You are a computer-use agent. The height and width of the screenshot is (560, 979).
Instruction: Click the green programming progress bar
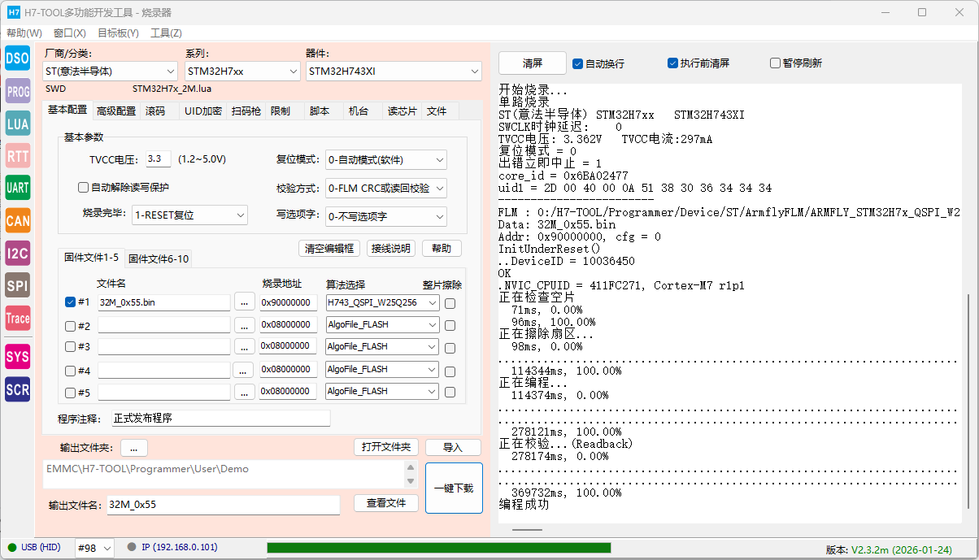pos(439,548)
